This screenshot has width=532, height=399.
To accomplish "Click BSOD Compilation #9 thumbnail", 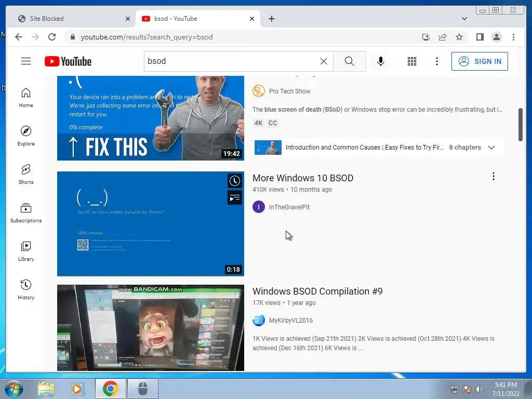I will point(151,328).
